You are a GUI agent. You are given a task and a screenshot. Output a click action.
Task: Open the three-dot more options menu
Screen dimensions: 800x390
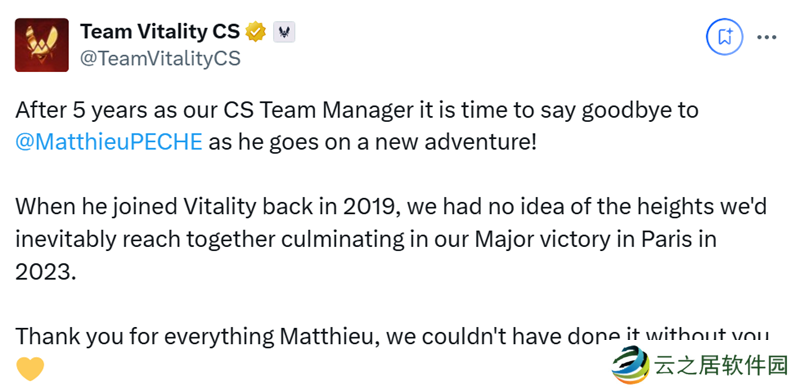pyautogui.click(x=766, y=37)
